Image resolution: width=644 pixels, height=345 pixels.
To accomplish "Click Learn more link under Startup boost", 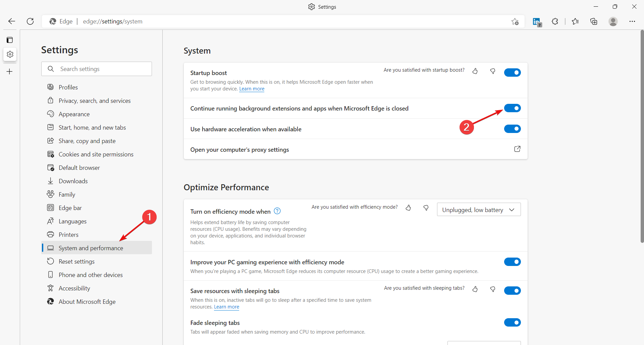I will [x=252, y=89].
